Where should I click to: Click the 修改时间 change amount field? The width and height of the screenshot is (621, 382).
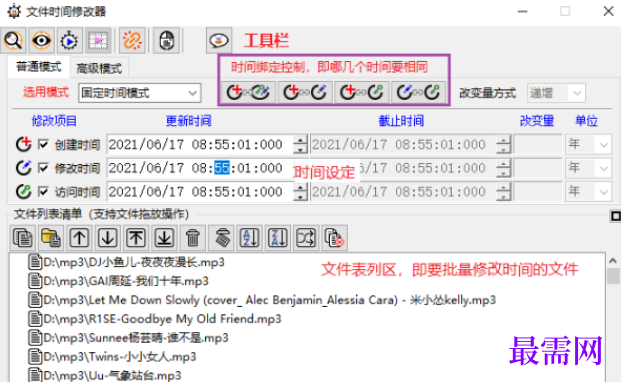(x=538, y=168)
